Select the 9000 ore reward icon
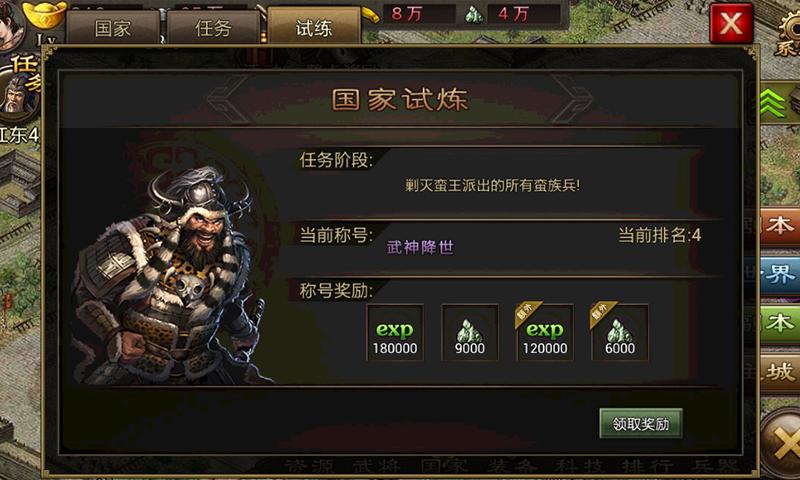 pos(470,333)
